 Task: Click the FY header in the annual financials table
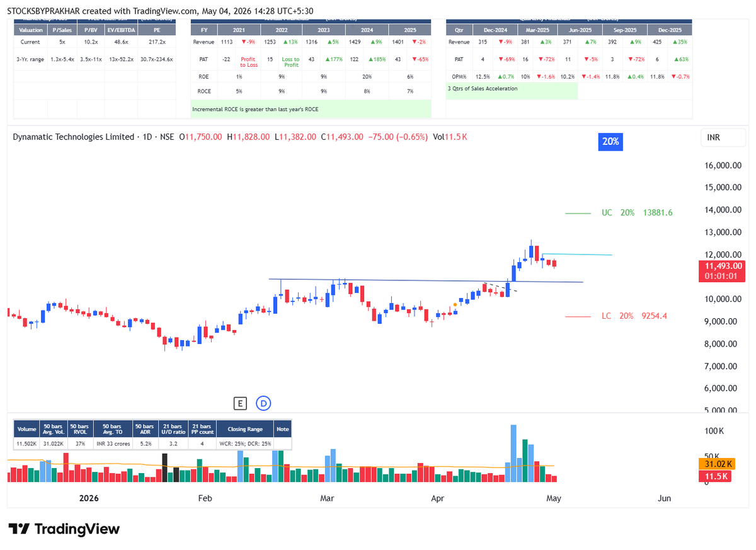204,30
